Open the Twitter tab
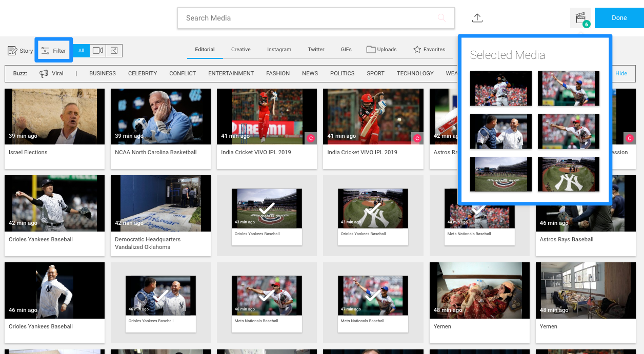644x354 pixels. (316, 50)
